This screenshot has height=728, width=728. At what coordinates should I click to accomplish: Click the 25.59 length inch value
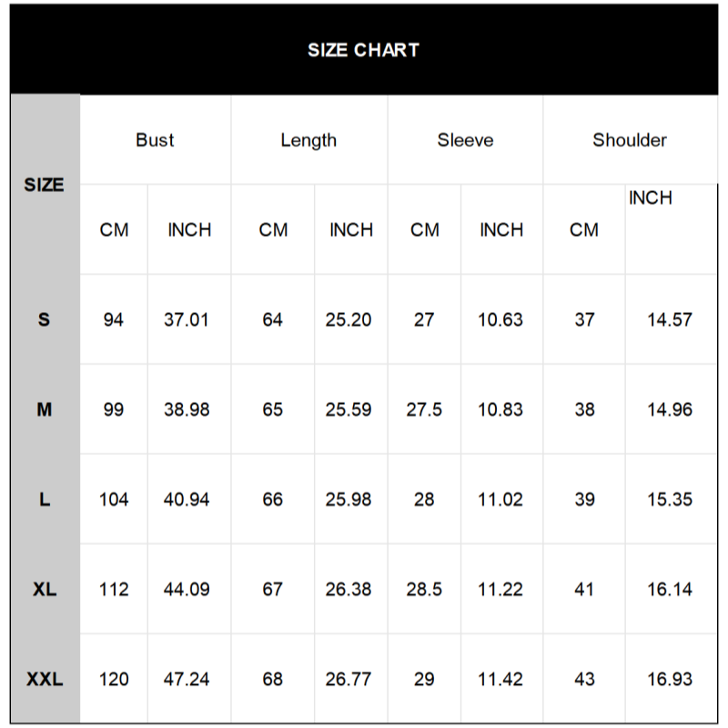pyautogui.click(x=349, y=410)
